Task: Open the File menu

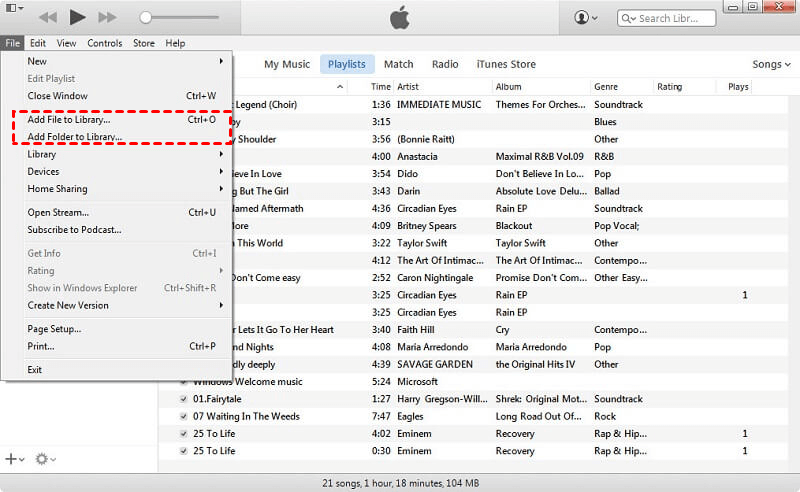Action: click(12, 43)
